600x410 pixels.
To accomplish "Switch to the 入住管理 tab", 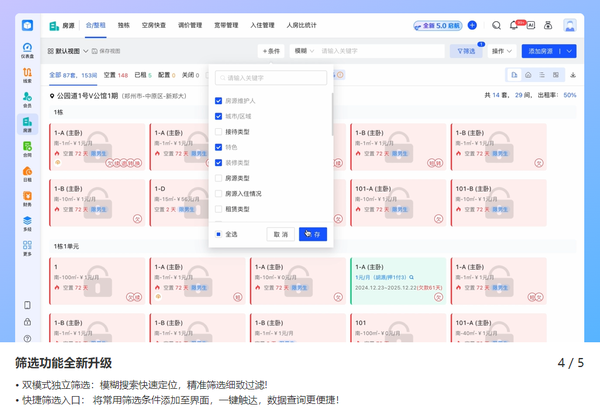I will coord(262,25).
